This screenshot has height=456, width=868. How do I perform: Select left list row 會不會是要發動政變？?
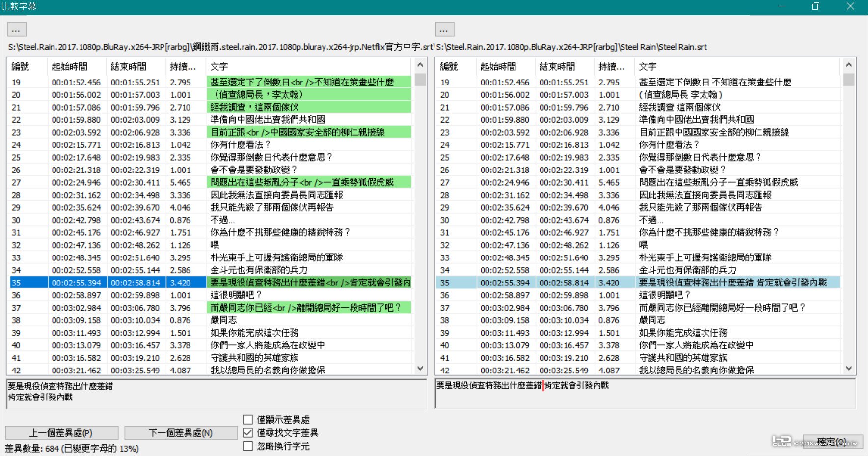[x=210, y=170]
